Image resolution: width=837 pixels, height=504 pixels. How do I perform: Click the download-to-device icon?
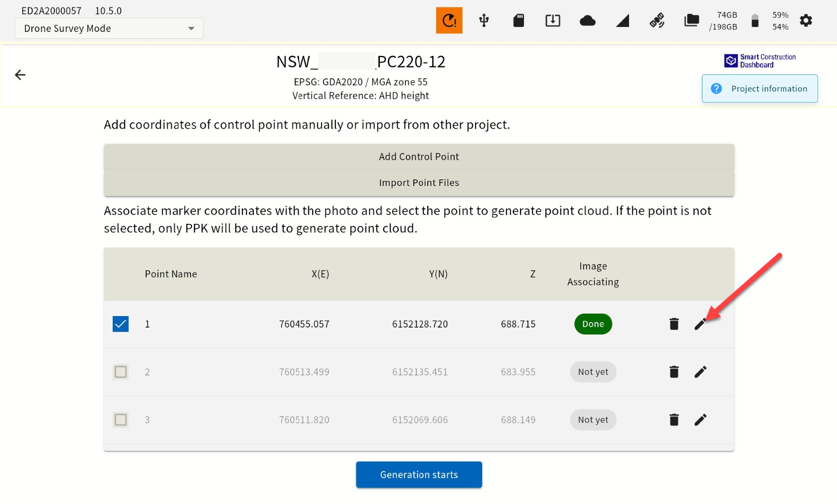tap(553, 20)
